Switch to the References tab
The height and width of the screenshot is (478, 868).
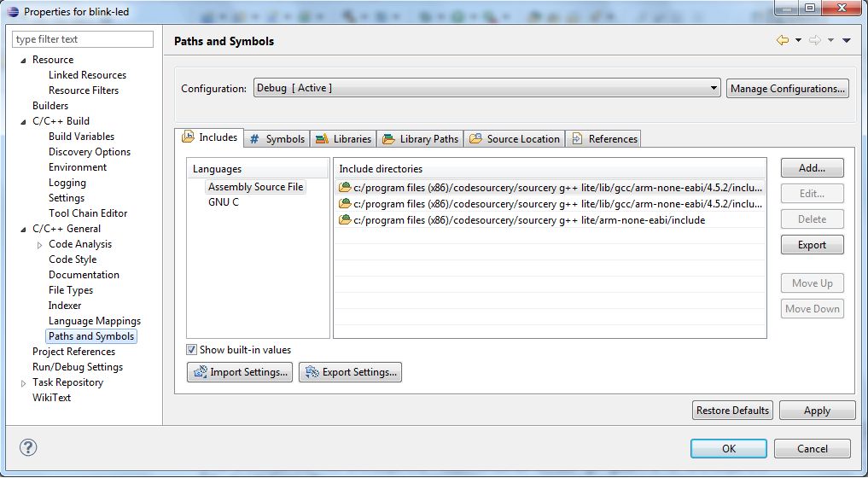(x=603, y=139)
